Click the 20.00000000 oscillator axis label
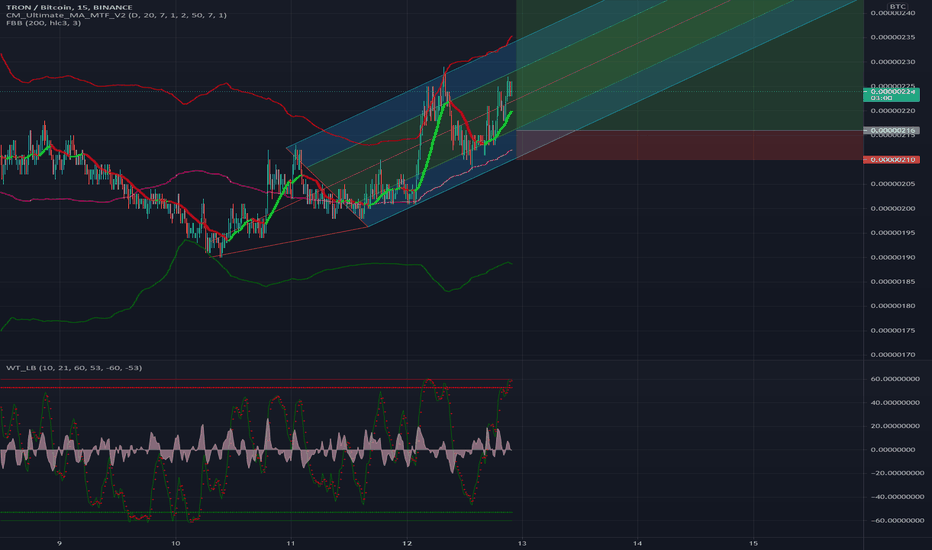 point(895,426)
